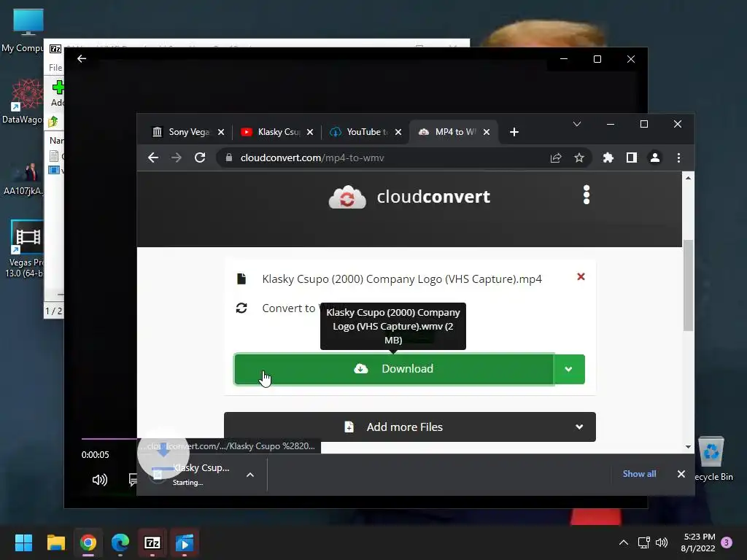Image resolution: width=747 pixels, height=560 pixels.
Task: Click Show all downloads
Action: 639,474
